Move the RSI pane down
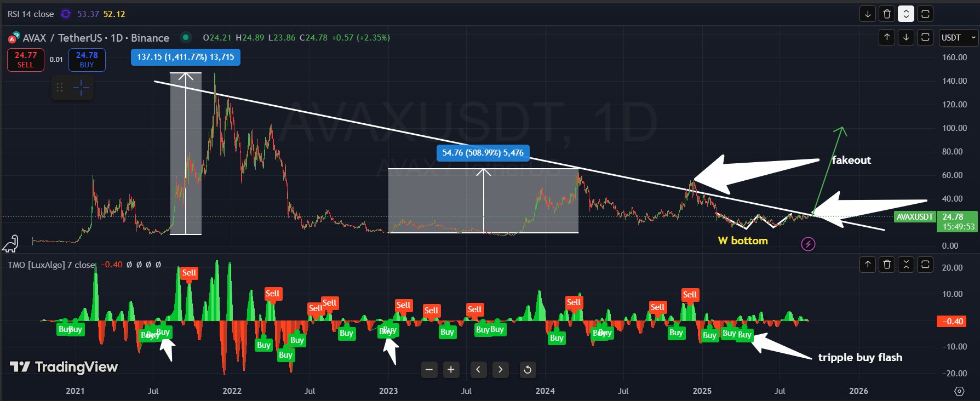The width and height of the screenshot is (980, 401). [x=868, y=14]
